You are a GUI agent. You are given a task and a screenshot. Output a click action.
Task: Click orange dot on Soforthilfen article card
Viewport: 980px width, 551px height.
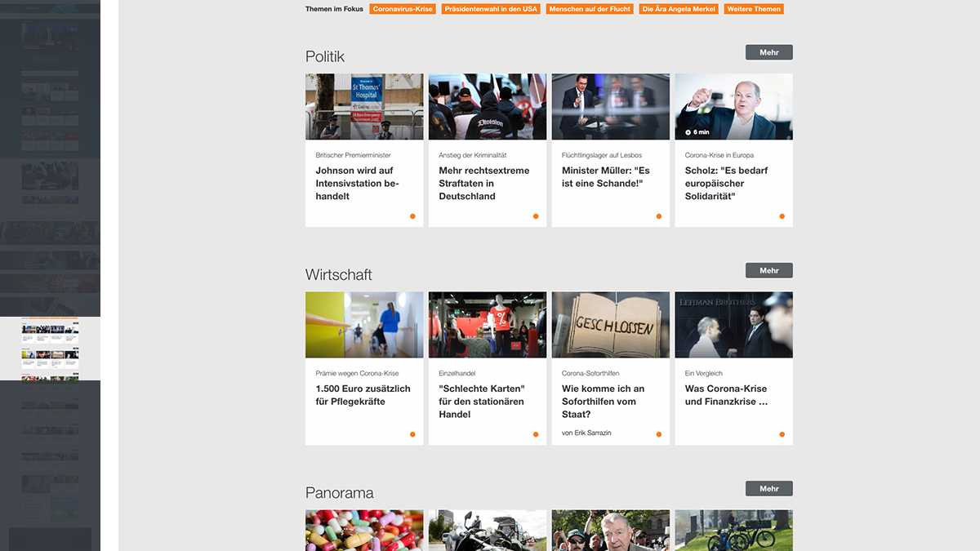659,434
